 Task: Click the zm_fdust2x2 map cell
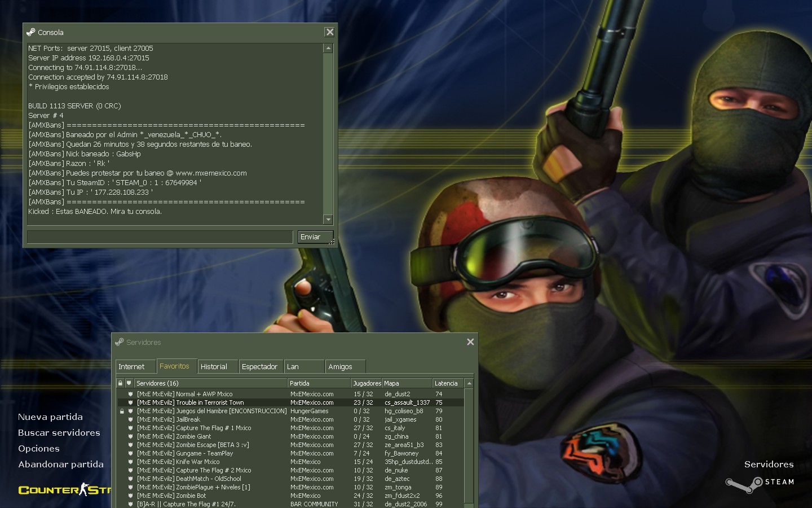tap(402, 496)
